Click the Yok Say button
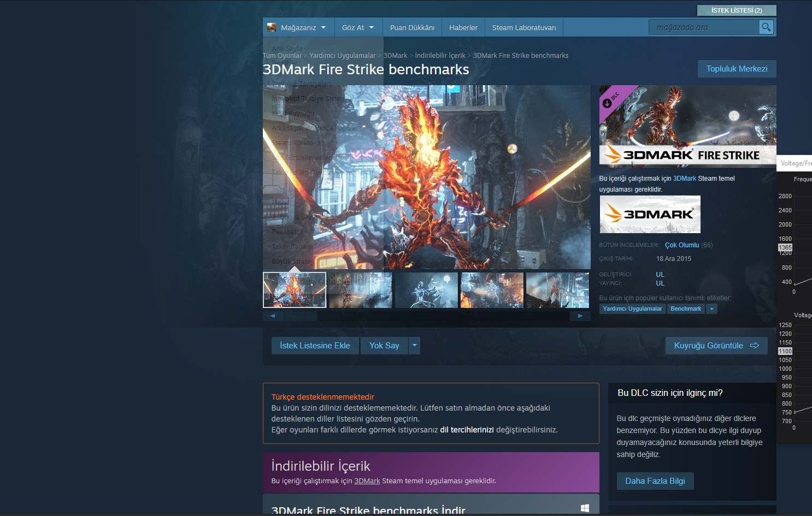The height and width of the screenshot is (516, 812). pyautogui.click(x=384, y=346)
